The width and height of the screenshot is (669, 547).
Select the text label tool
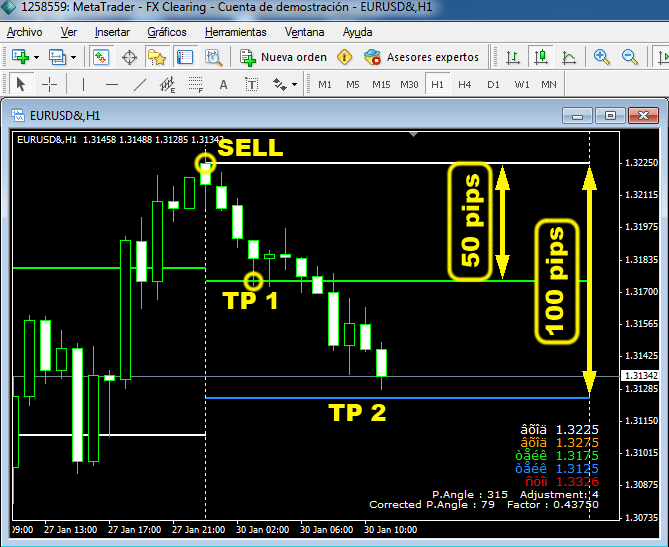(x=223, y=84)
